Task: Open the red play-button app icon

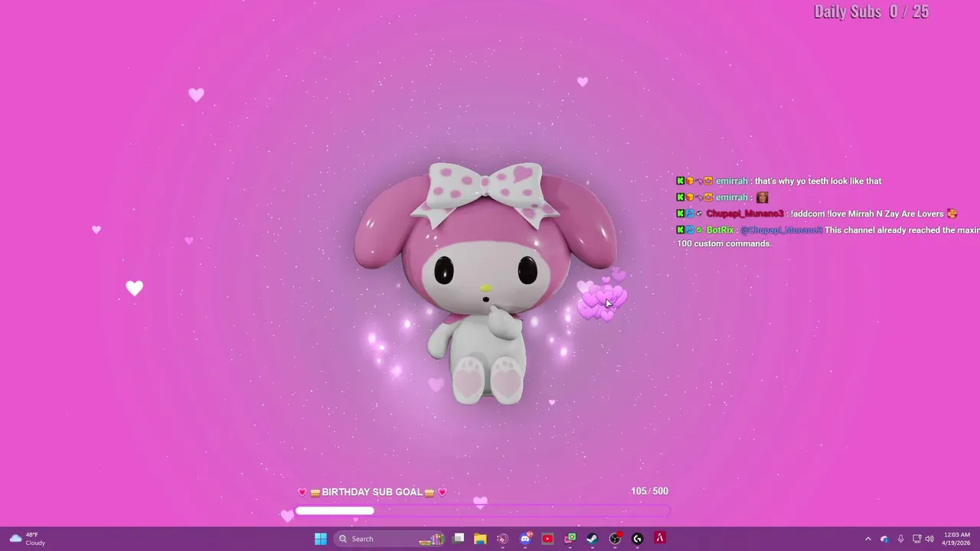Action: coord(547,539)
